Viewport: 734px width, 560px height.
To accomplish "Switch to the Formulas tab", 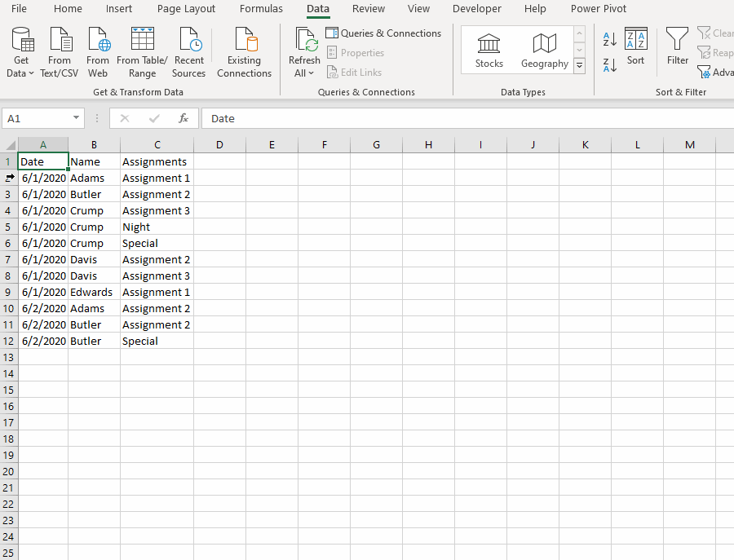I will pos(261,9).
